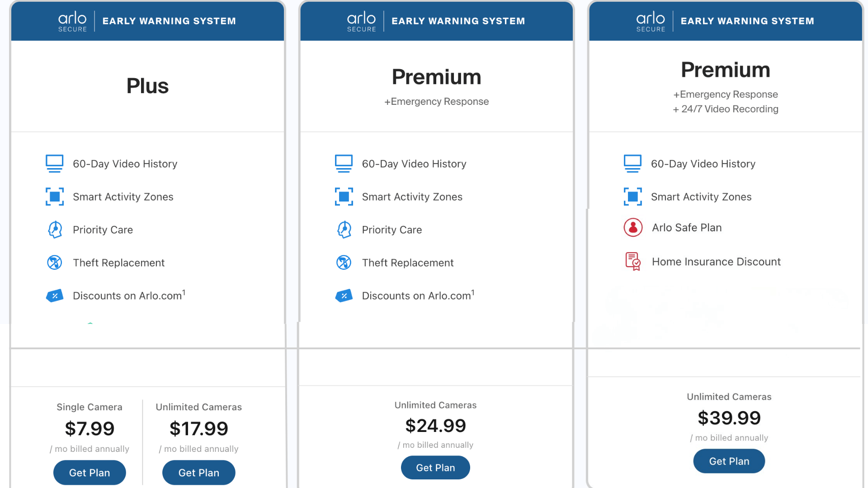Click '60-Day Video History' in $24.99 Premium

pyautogui.click(x=414, y=164)
